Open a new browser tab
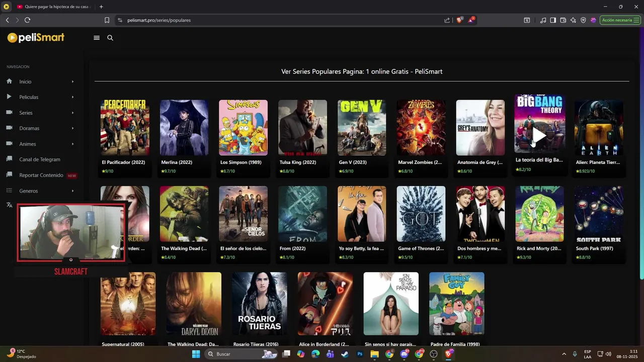The width and height of the screenshot is (644, 362). (101, 7)
